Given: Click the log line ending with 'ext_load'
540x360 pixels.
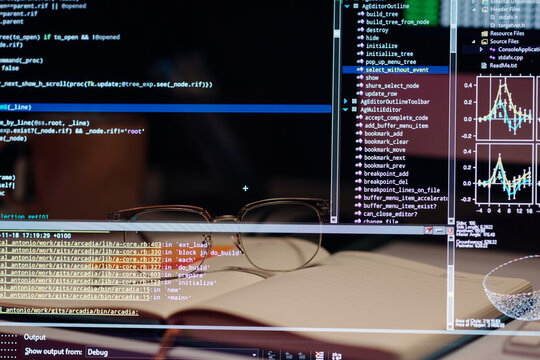Looking at the screenshot, I should 104,244.
